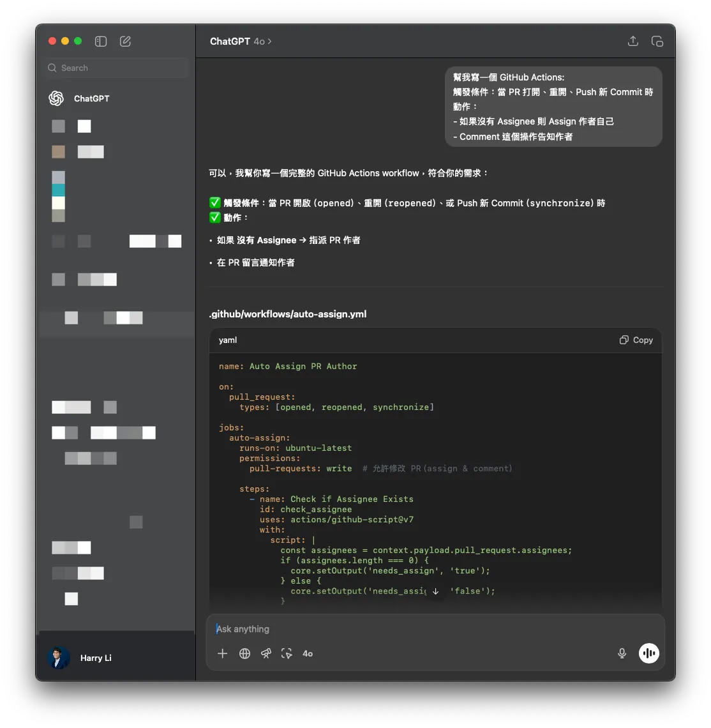
Task: Open Harry Li profile menu
Action: [x=96, y=658]
